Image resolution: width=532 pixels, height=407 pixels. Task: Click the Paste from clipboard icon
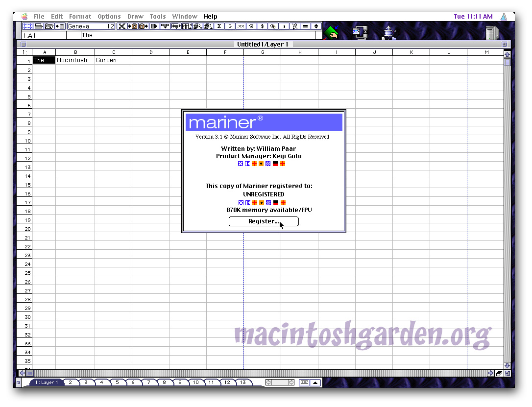(x=143, y=26)
